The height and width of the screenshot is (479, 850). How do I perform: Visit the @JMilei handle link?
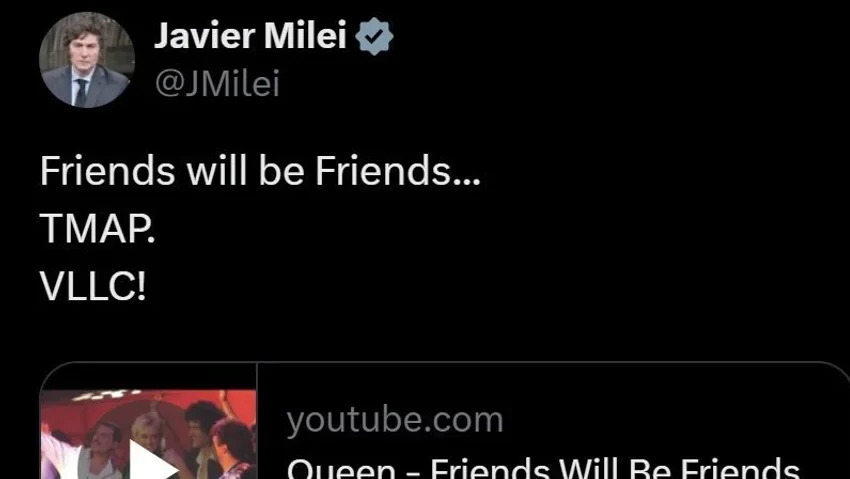tap(217, 84)
